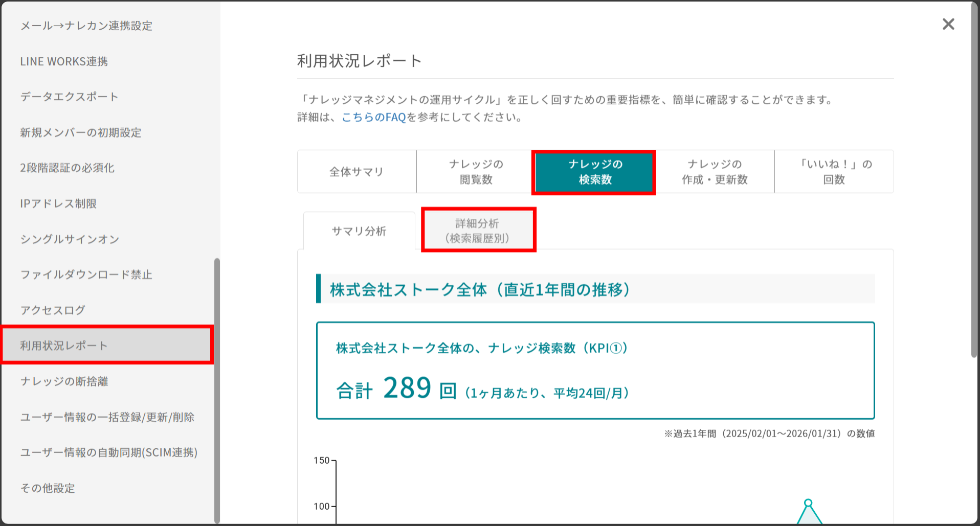This screenshot has width=980, height=526.
Task: Select データエクスポート from sidebar
Action: [69, 97]
